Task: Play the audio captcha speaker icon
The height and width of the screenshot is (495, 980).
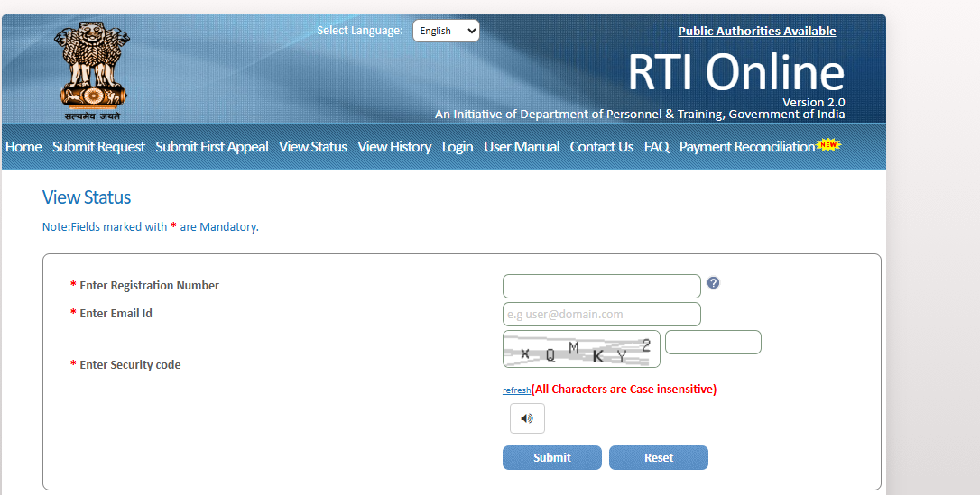Action: tap(527, 418)
